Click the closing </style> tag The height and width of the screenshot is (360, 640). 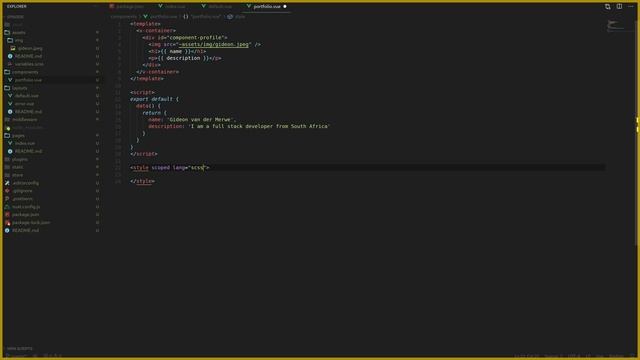click(x=142, y=181)
